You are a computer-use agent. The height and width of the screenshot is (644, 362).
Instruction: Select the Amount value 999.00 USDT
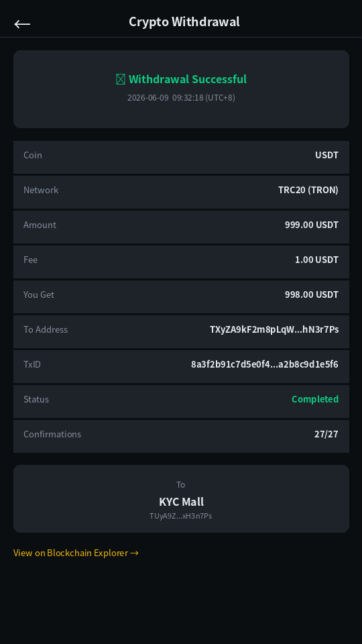312,225
